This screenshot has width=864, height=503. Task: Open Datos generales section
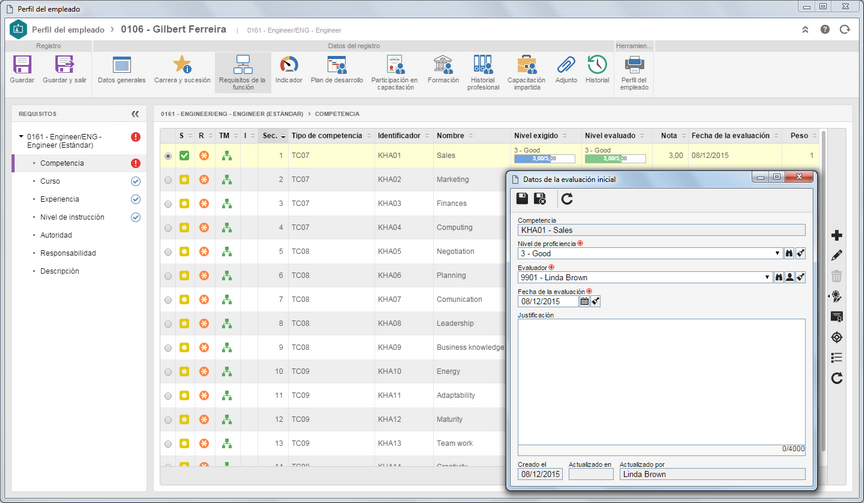(x=121, y=64)
